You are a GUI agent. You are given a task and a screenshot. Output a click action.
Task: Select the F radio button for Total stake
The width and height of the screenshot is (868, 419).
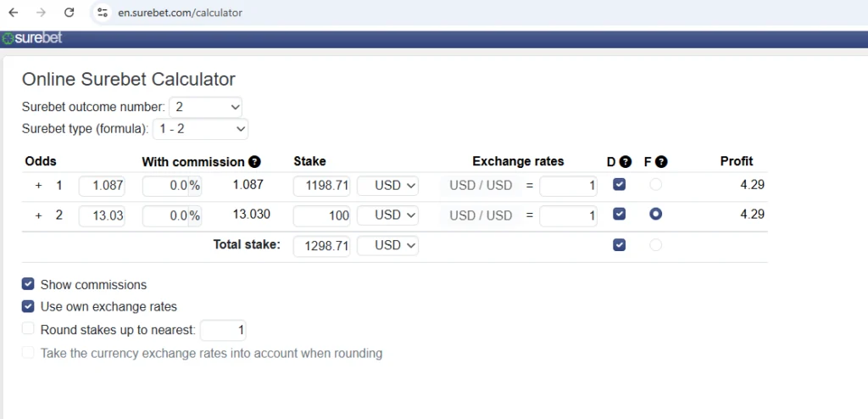[655, 244]
